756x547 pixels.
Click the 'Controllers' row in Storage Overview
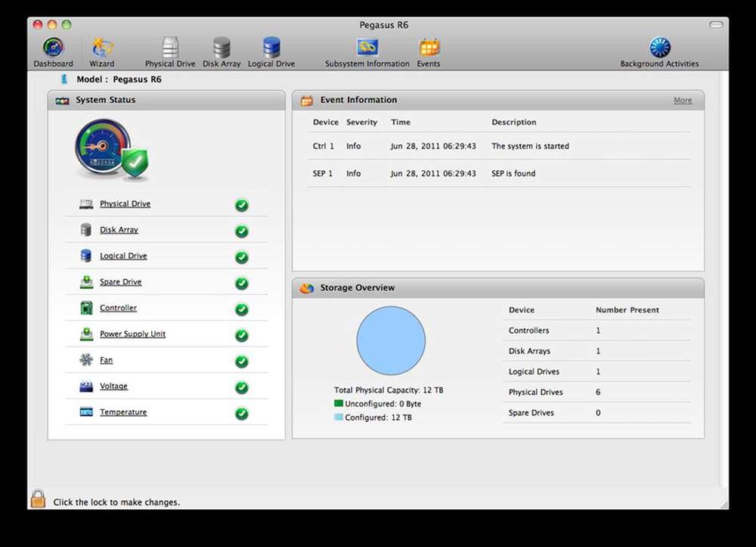[x=597, y=331]
